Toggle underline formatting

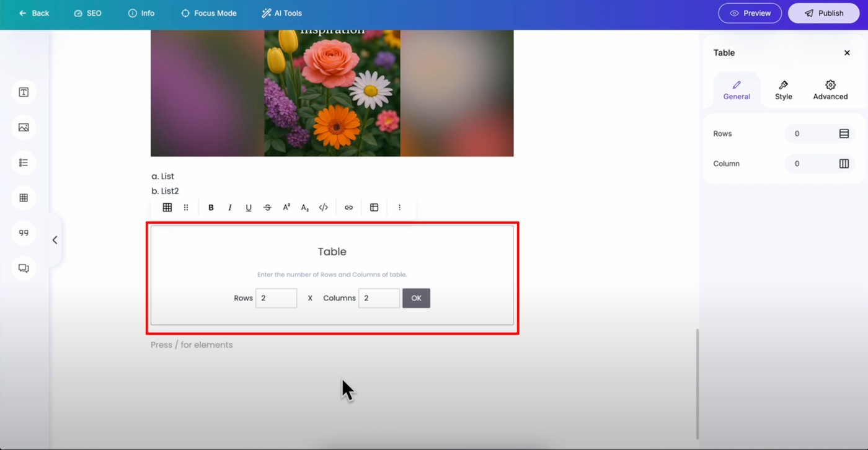coord(249,208)
